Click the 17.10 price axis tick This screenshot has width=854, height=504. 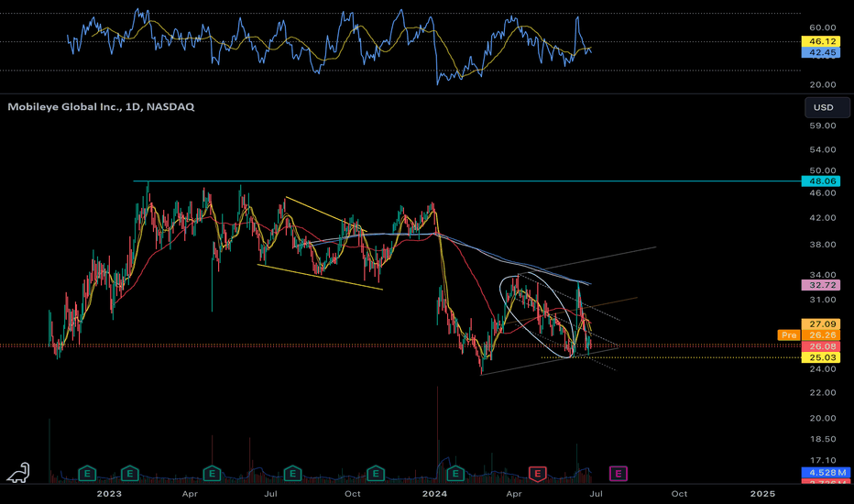(x=823, y=460)
